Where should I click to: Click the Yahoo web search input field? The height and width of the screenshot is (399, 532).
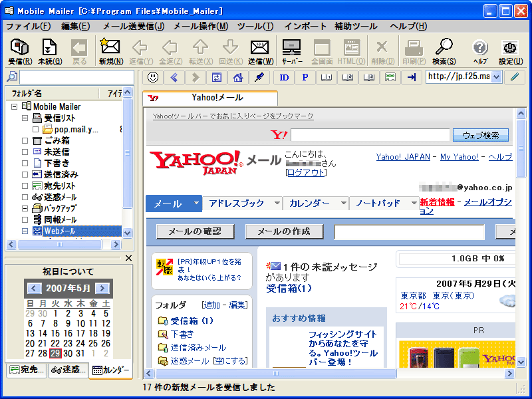[x=370, y=135]
